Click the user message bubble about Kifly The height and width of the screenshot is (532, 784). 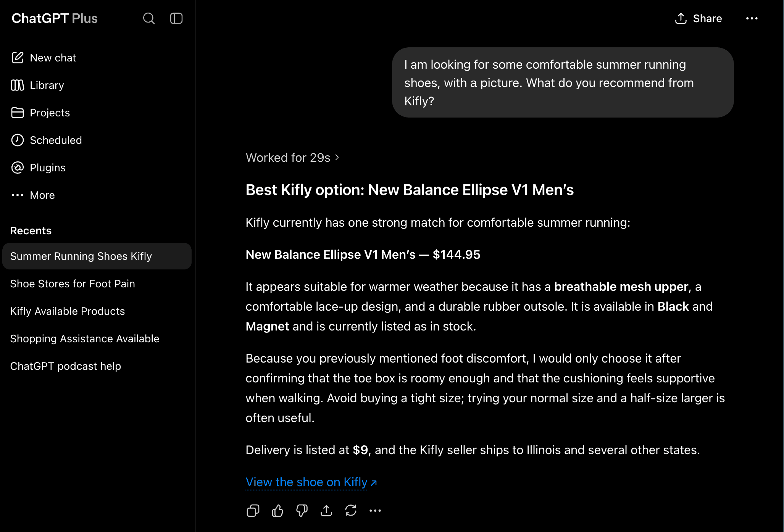pyautogui.click(x=563, y=82)
